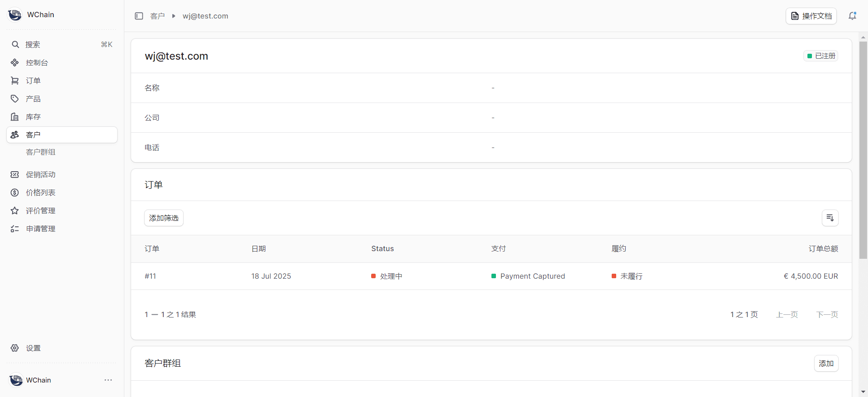Open the WChain user options menu

(x=108, y=380)
